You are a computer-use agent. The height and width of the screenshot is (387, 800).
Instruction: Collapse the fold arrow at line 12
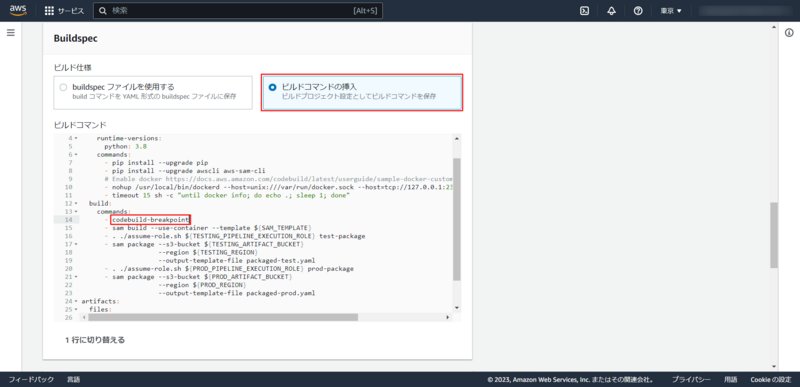click(76, 203)
